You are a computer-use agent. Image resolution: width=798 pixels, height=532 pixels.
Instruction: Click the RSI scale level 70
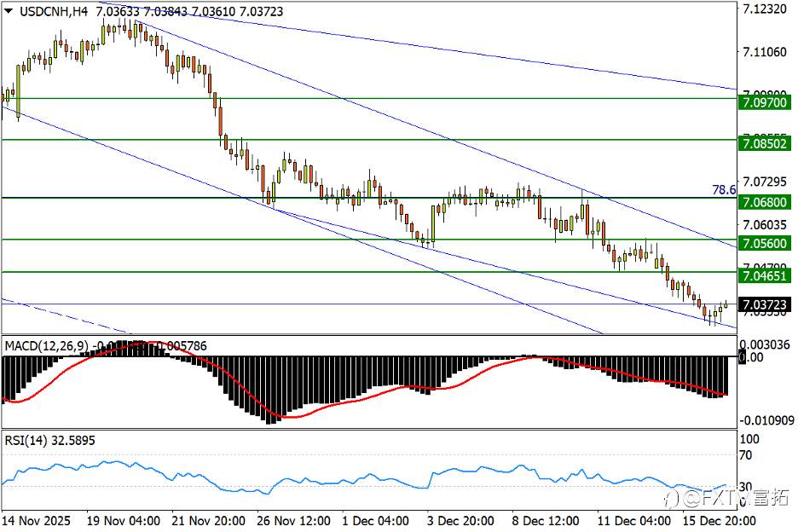(745, 455)
